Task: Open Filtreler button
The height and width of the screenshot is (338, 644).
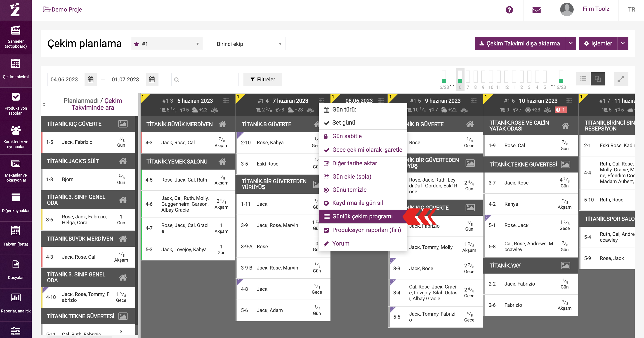Action: tap(263, 80)
